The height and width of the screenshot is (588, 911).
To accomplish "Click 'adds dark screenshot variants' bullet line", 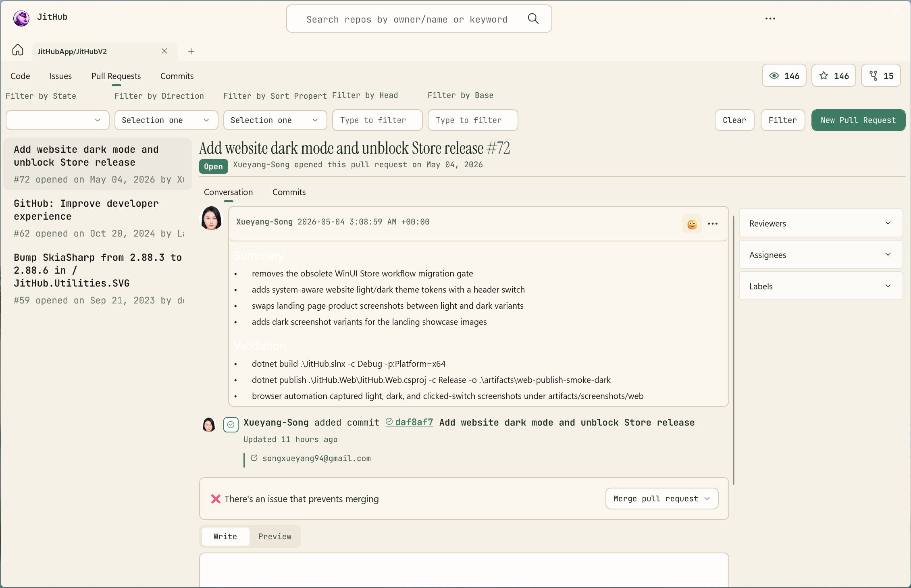I will 369,322.
